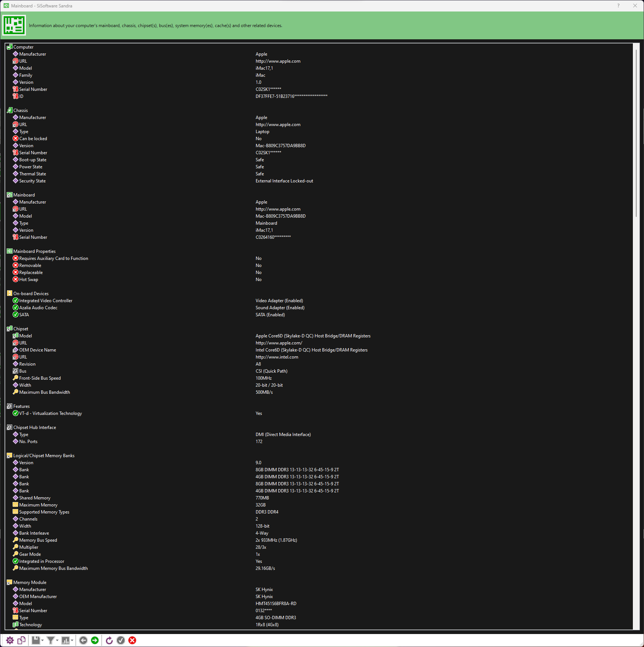Select the Security State row label
This screenshot has height=647, width=644.
pos(32,181)
